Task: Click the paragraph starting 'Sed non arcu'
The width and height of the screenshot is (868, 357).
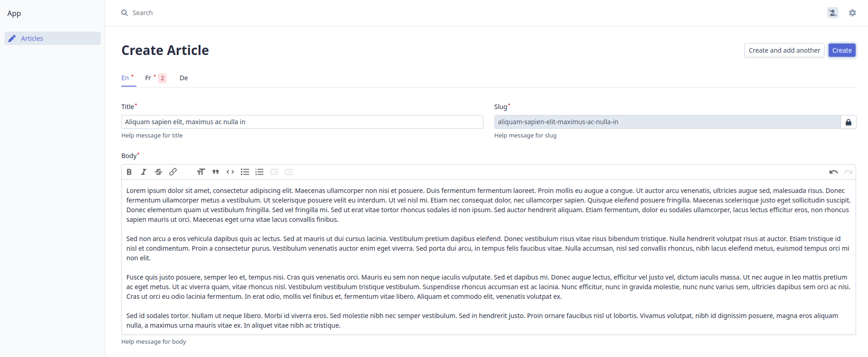Action: (x=488, y=248)
